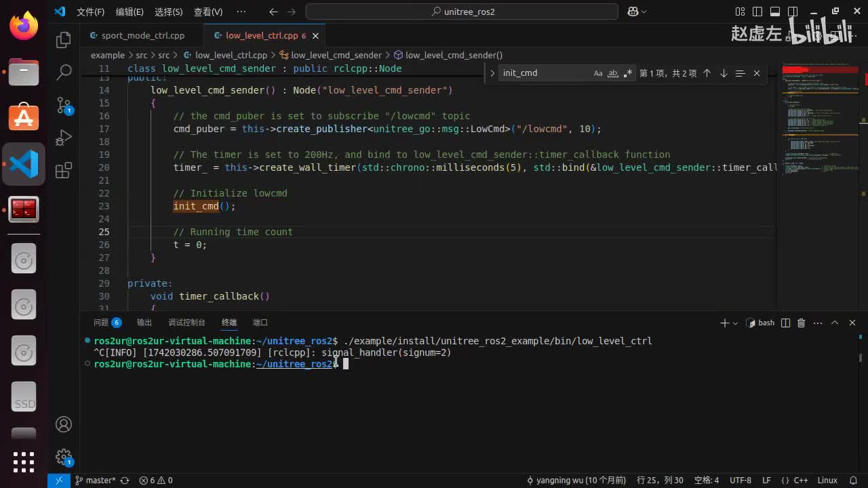Toggle Use Regular Expression in find widget
The image size is (868, 488).
pos(627,73)
